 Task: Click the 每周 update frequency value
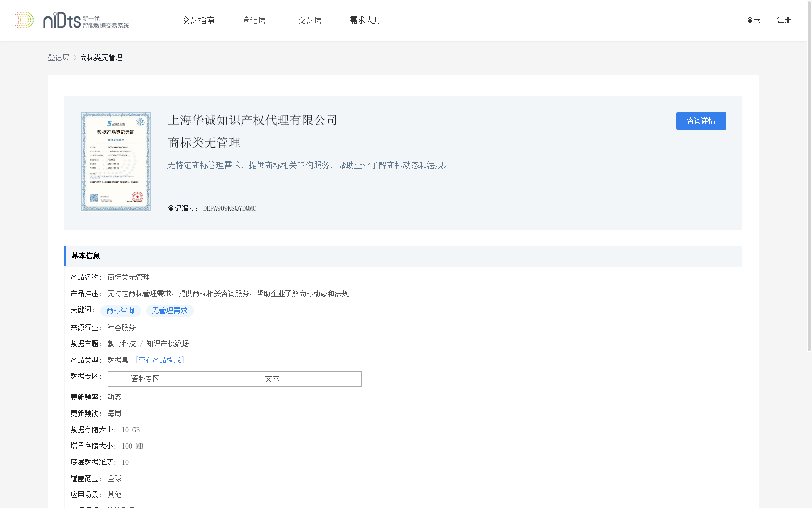tap(114, 414)
